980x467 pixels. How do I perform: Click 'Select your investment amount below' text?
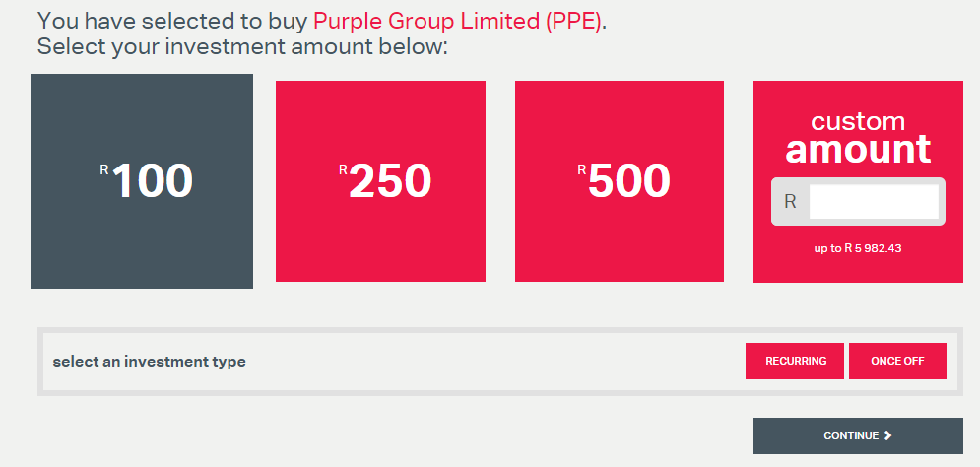point(242,46)
